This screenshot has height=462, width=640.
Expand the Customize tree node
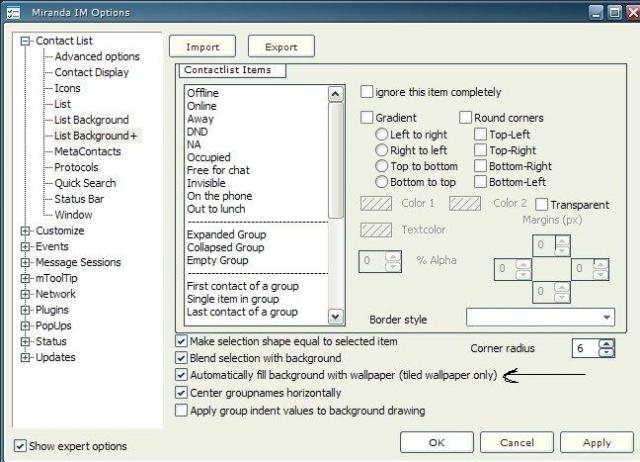pyautogui.click(x=25, y=231)
